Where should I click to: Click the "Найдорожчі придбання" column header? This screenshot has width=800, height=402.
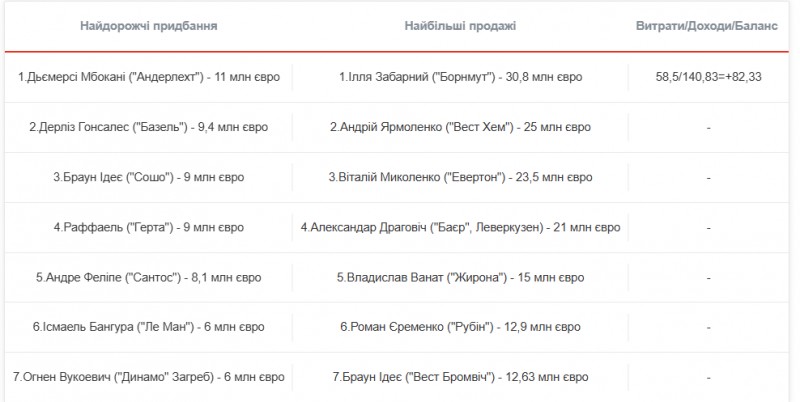point(148,26)
